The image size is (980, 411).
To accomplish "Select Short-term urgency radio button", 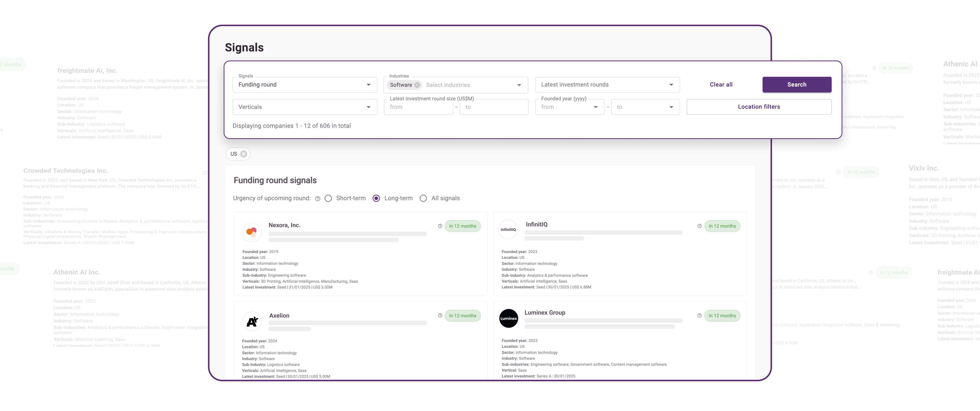I will point(328,198).
